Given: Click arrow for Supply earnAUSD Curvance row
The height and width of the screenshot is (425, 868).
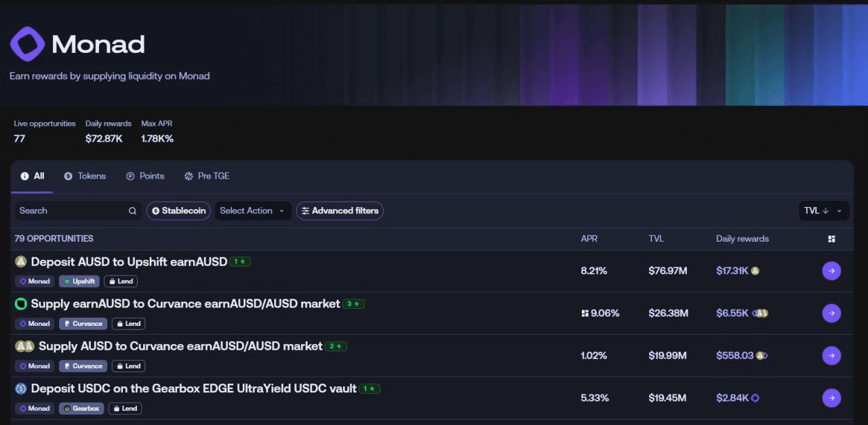Looking at the screenshot, I should point(831,313).
